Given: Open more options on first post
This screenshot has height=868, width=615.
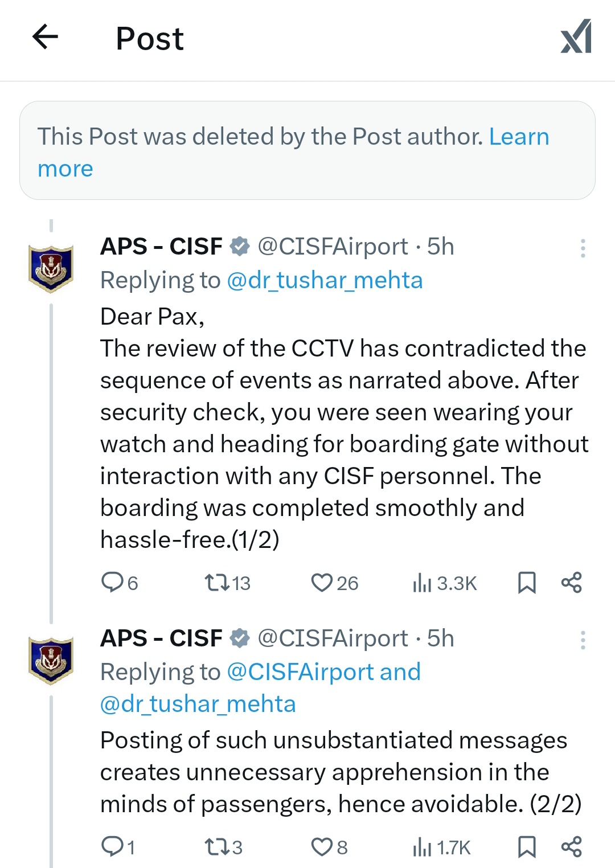Looking at the screenshot, I should tap(583, 248).
